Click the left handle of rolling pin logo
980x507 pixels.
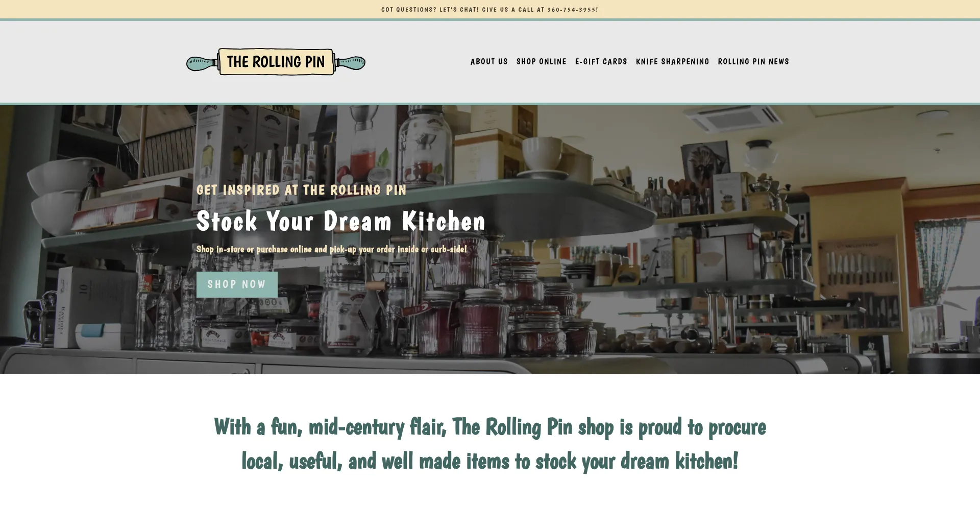coord(201,64)
